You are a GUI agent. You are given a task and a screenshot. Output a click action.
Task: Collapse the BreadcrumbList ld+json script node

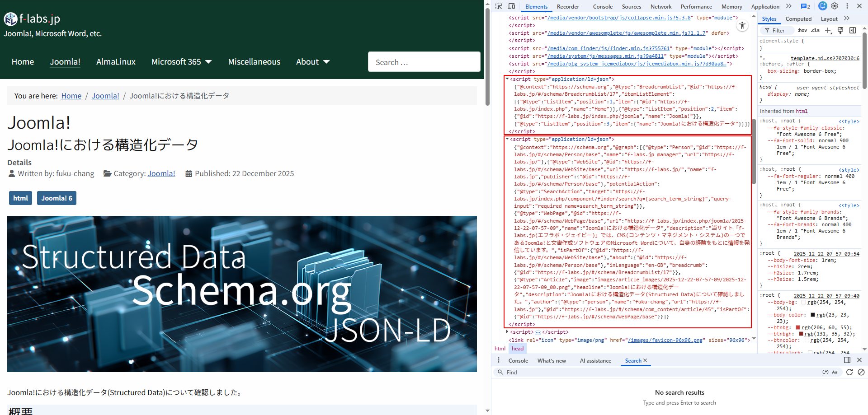click(x=507, y=79)
